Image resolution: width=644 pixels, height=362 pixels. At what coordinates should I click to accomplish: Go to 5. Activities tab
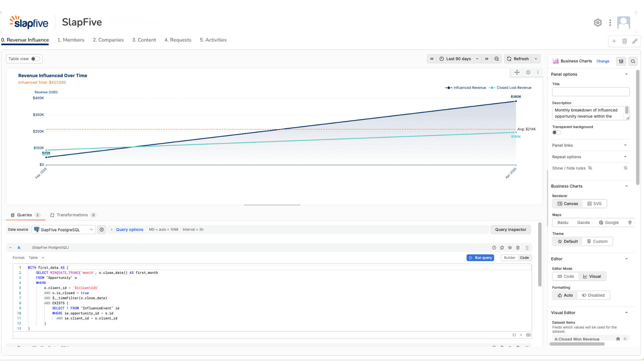[x=213, y=40]
